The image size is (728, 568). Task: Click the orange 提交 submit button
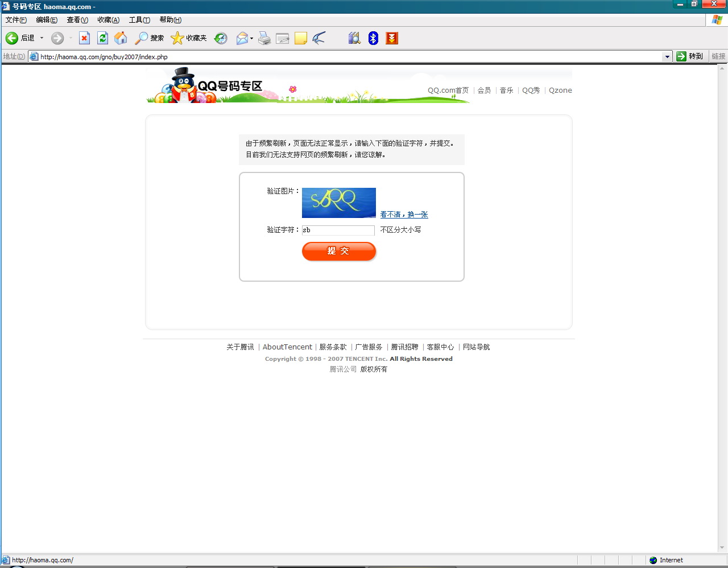coord(339,252)
